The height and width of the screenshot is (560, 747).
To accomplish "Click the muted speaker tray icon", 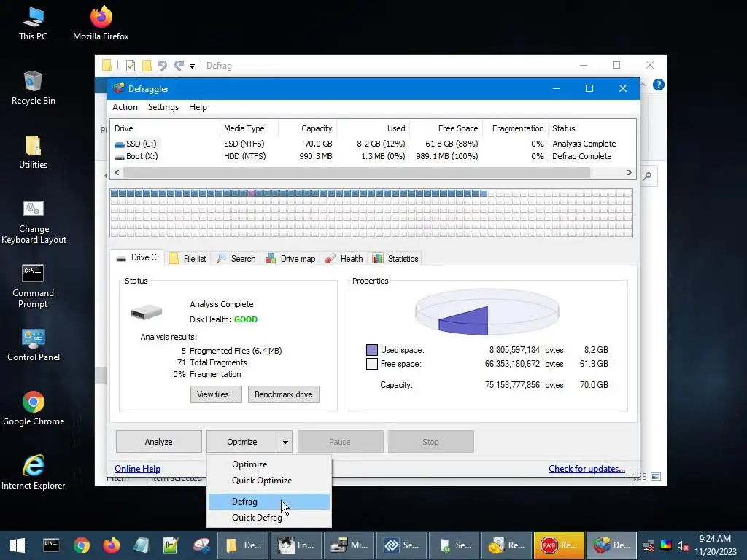I will click(x=683, y=545).
